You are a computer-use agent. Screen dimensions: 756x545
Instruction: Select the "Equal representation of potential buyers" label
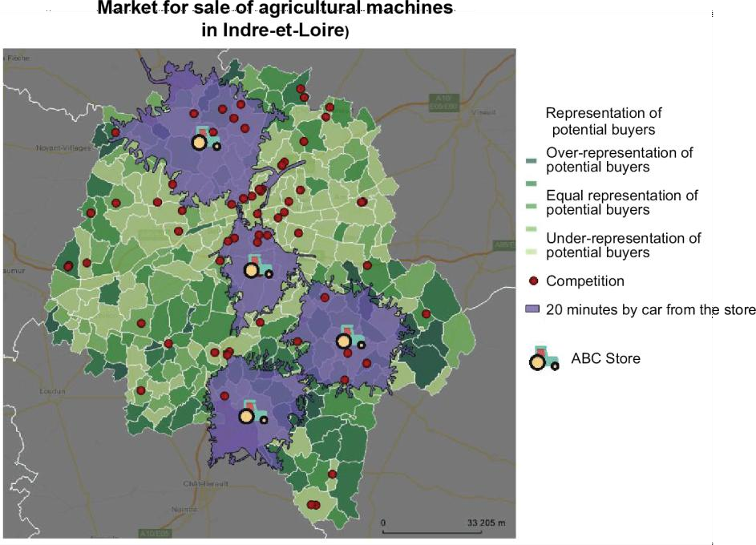621,202
